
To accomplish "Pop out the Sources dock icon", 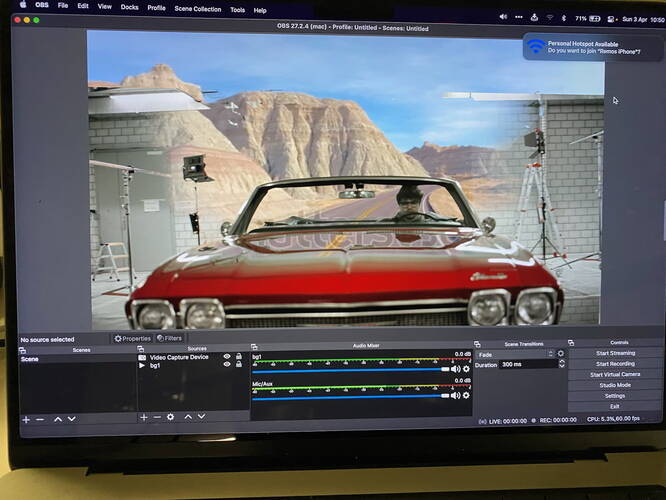I will [141, 349].
